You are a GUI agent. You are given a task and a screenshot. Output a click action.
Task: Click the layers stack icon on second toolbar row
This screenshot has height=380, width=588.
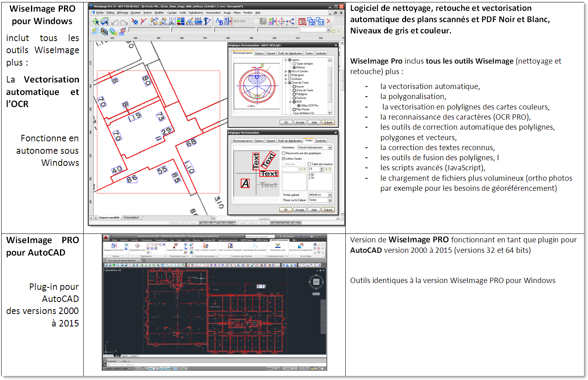[95, 31]
